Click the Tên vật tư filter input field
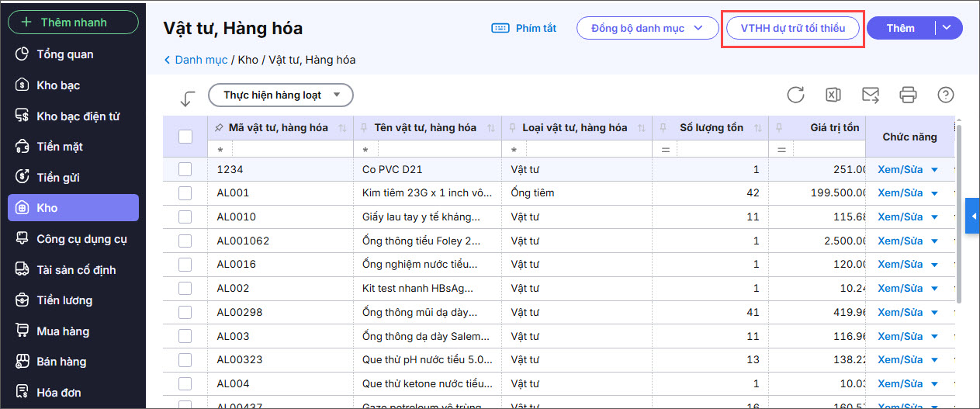 point(435,149)
